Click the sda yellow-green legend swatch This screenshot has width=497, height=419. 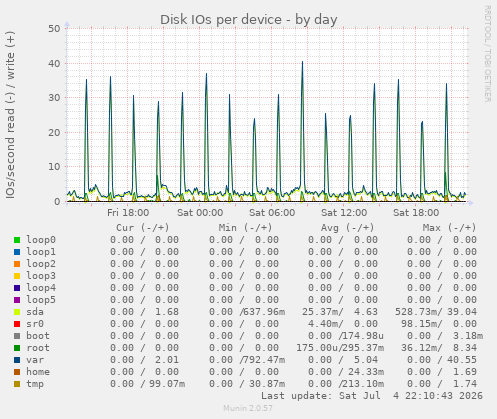click(17, 312)
